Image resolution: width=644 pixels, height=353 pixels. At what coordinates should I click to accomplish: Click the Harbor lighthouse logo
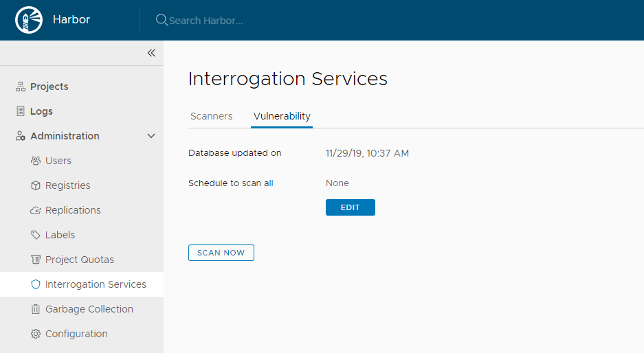pos(29,20)
